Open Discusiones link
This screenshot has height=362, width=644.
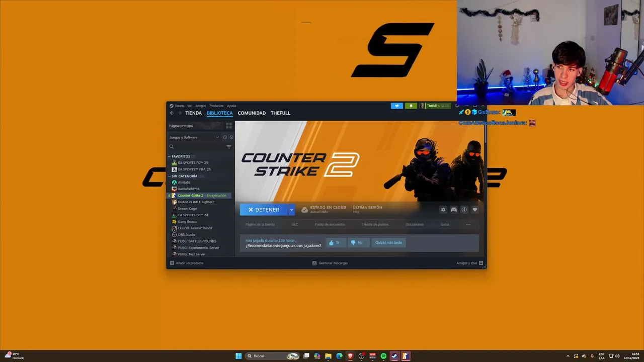click(415, 224)
